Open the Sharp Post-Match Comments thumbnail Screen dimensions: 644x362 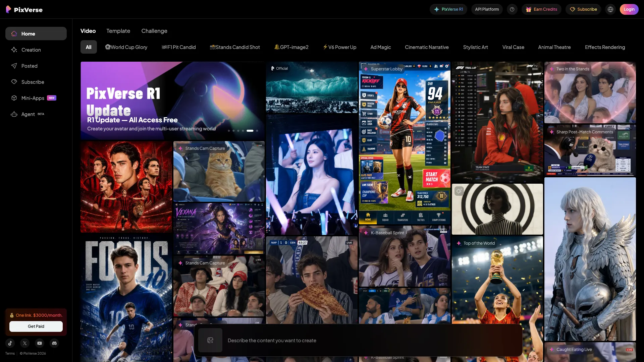click(x=590, y=150)
